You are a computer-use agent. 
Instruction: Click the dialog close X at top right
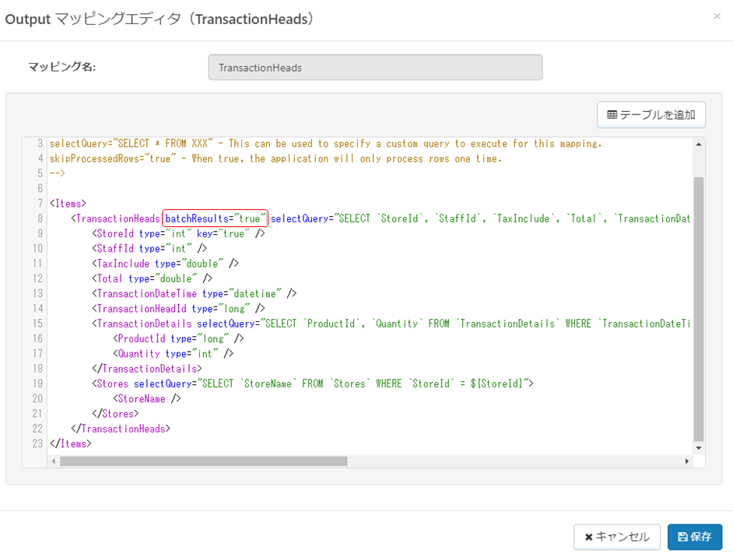tap(717, 16)
